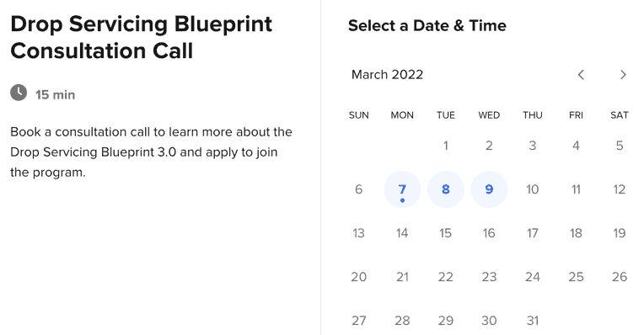The width and height of the screenshot is (644, 335).
Task: Click Friday the 18th
Action: (576, 233)
